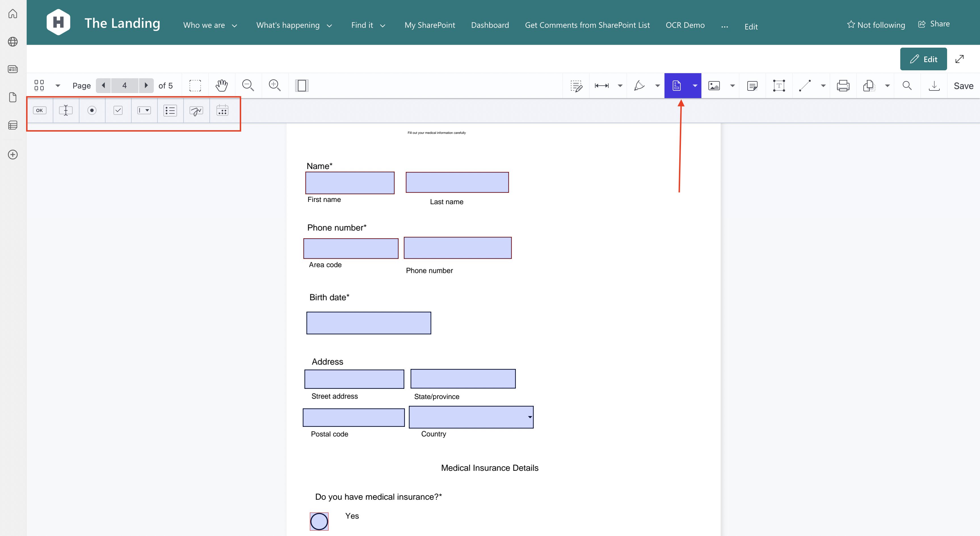Select the Date field tool
Viewport: 980px width, 536px height.
[222, 111]
